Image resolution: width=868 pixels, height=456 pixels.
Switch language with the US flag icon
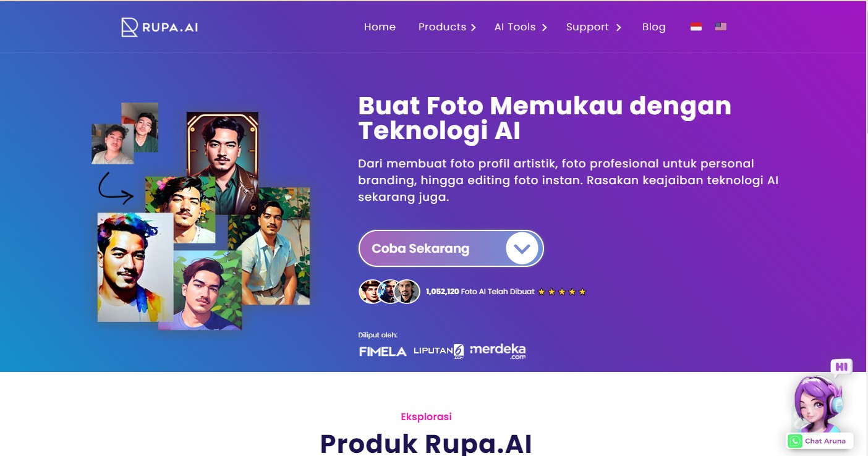[x=721, y=27]
